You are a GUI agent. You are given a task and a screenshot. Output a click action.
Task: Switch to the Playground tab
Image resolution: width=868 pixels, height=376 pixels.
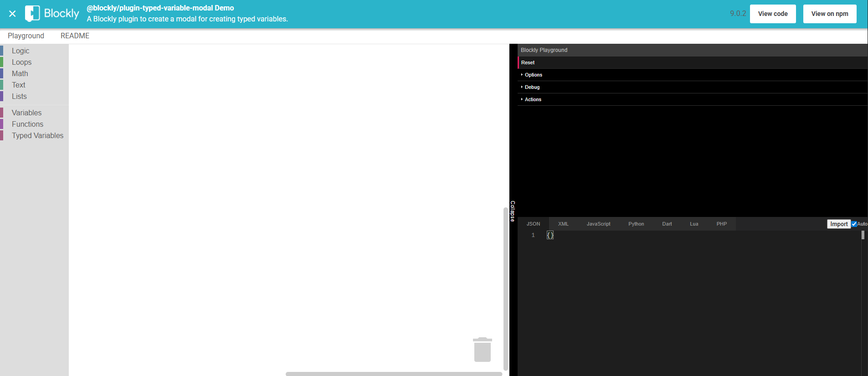point(26,36)
